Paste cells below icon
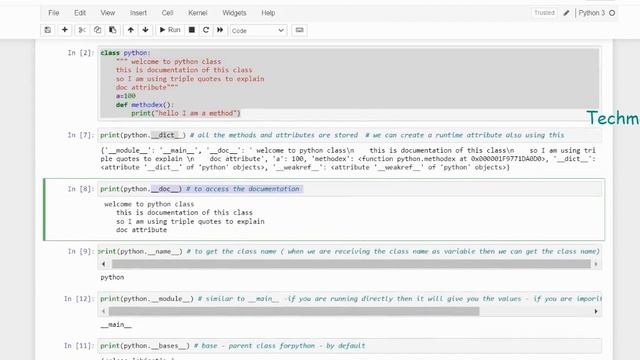The width and height of the screenshot is (640, 360). [112, 30]
